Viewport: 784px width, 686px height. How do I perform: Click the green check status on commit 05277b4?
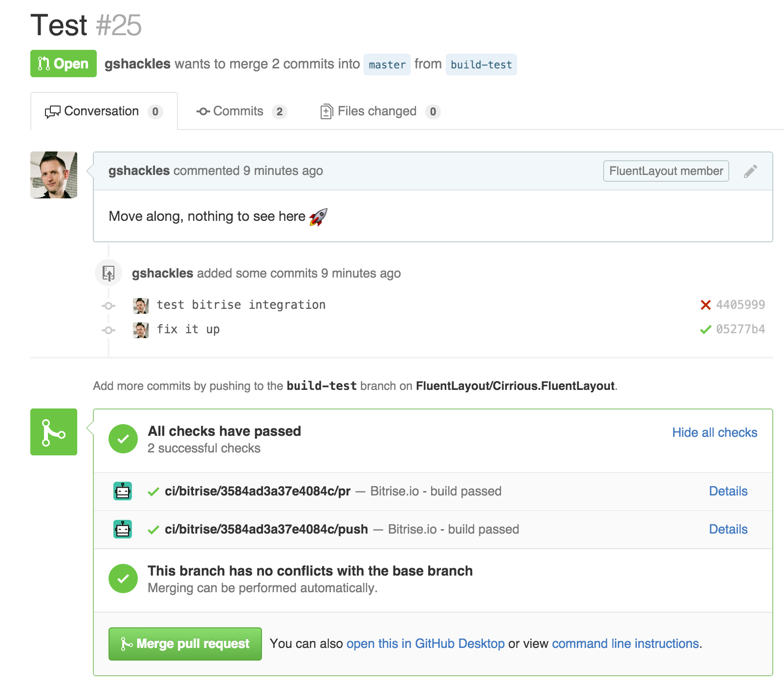click(705, 329)
